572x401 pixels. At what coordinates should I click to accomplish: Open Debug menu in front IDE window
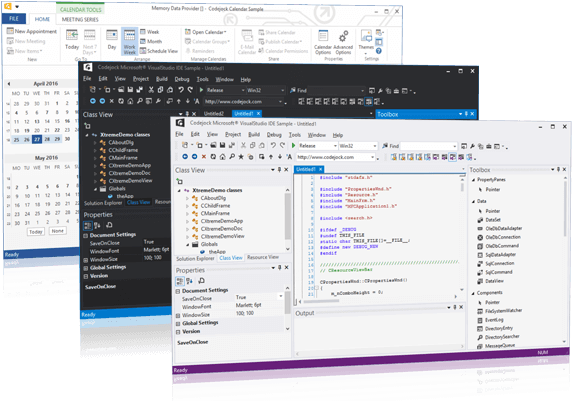point(274,135)
